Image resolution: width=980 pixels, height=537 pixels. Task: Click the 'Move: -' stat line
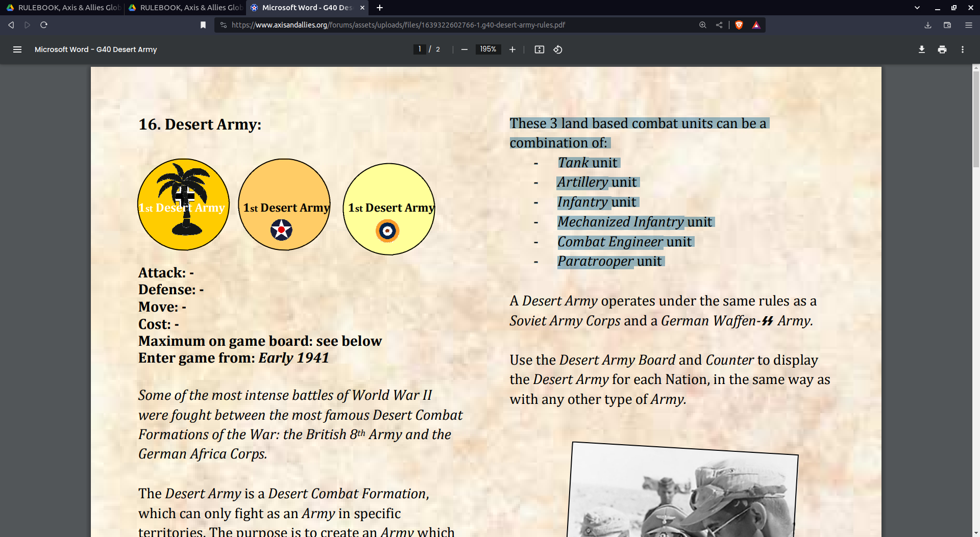coord(162,307)
